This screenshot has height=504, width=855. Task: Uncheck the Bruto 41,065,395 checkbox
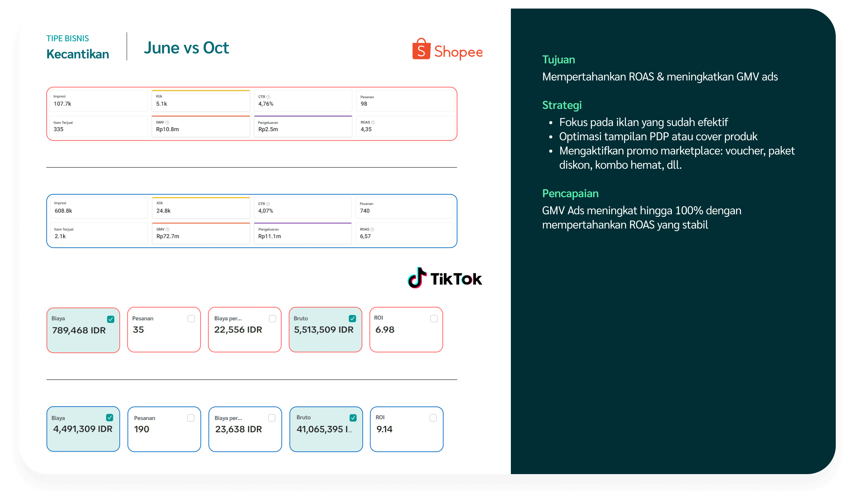tap(353, 418)
